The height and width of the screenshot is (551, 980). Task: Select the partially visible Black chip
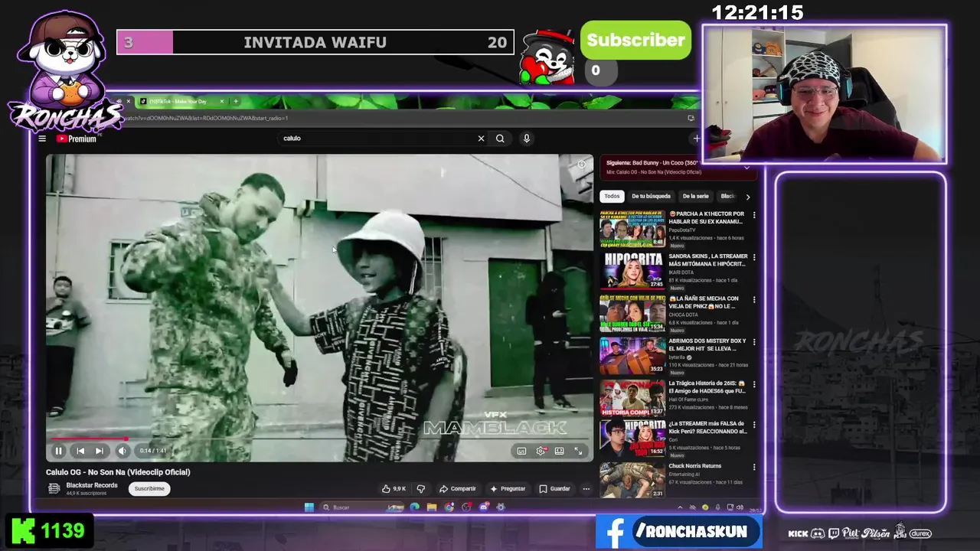(x=727, y=196)
